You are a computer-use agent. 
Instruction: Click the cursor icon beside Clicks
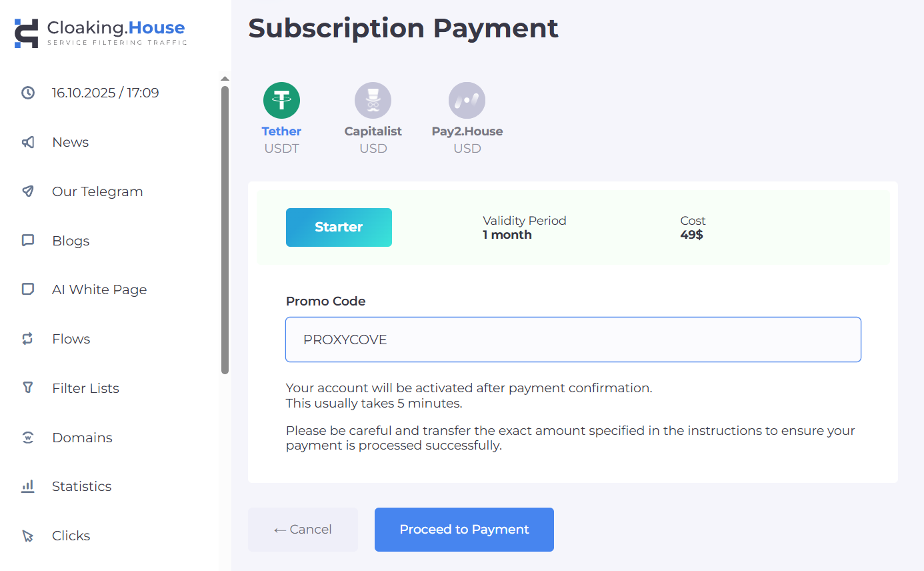28,536
